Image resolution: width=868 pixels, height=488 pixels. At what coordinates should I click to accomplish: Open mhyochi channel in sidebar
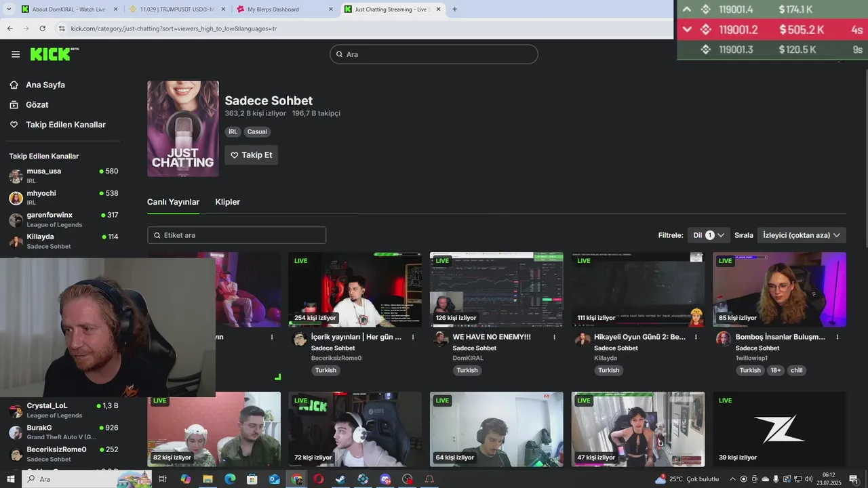tap(63, 197)
